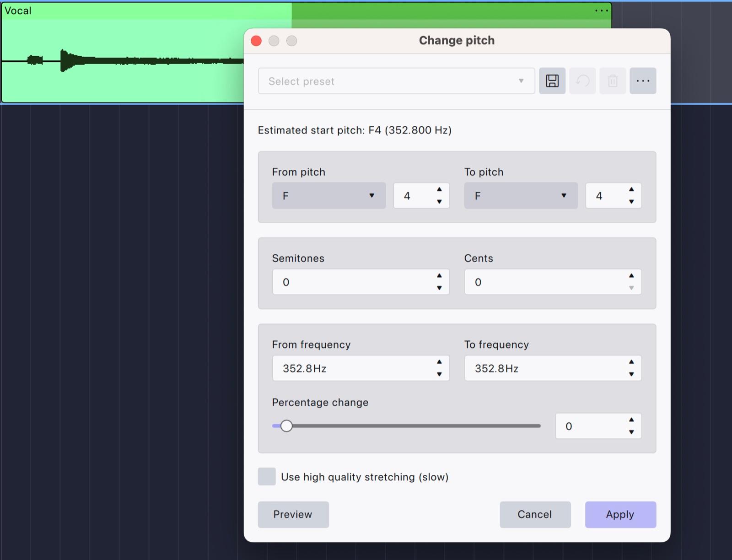
Task: Click the Semitones input field
Action: pos(361,282)
